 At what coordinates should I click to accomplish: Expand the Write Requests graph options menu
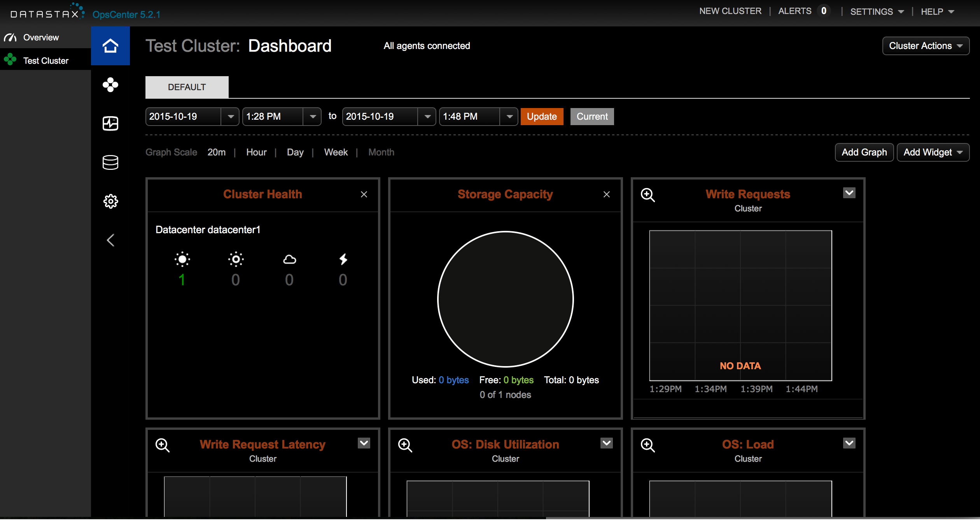[x=849, y=193]
